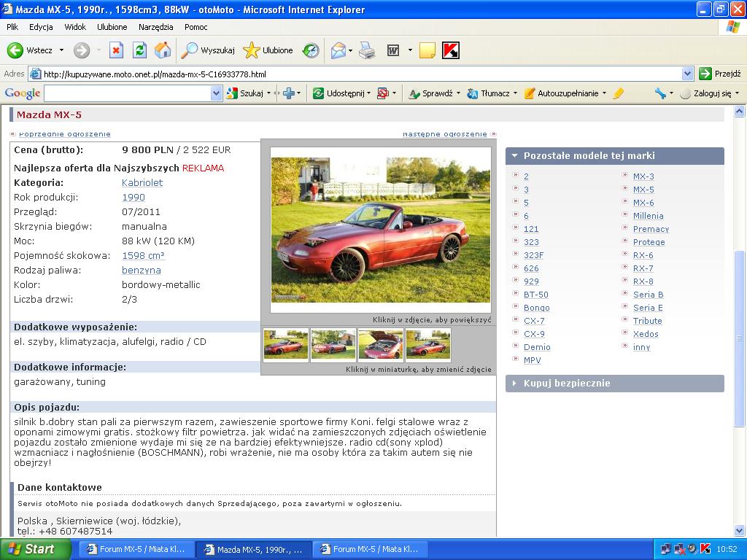This screenshot has height=560, width=747.
Task: Click the Tłumacz translate button
Action: pyautogui.click(x=489, y=93)
